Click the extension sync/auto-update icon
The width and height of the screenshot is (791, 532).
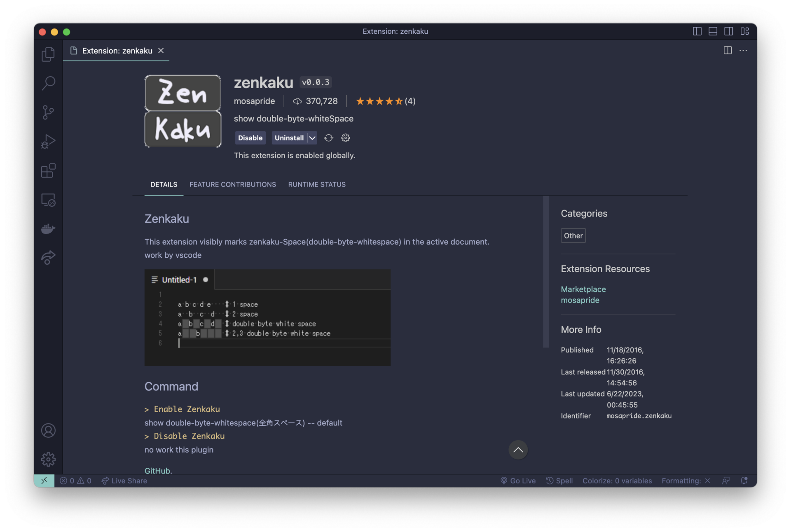pyautogui.click(x=328, y=138)
